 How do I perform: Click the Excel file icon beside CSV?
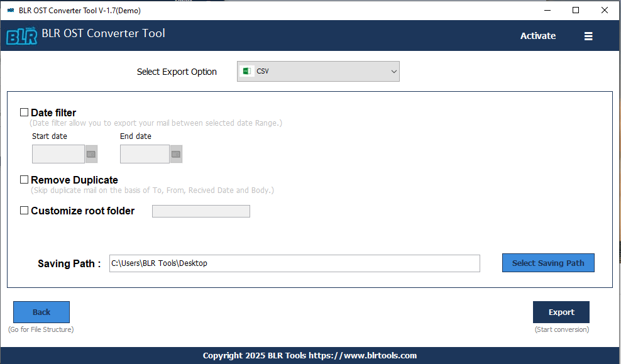tap(246, 71)
